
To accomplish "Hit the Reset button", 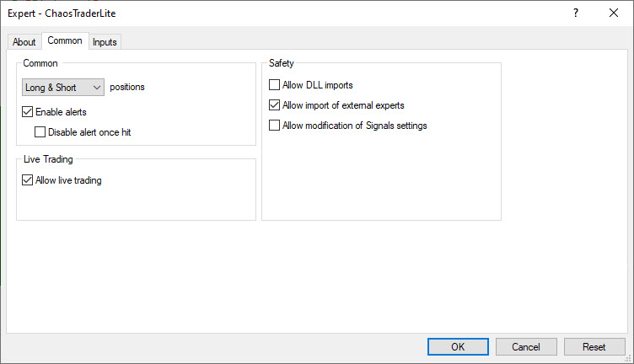I will coord(594,347).
